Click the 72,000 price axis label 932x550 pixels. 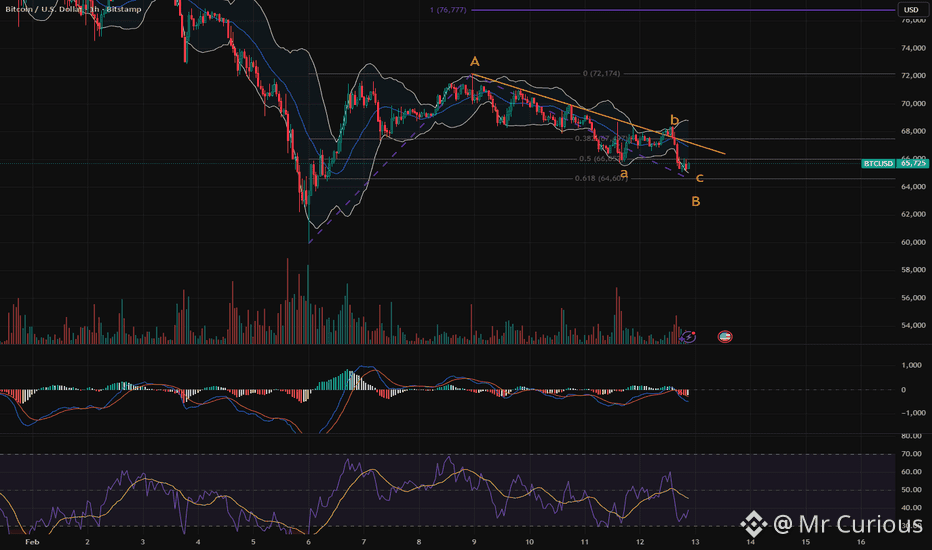(x=913, y=76)
